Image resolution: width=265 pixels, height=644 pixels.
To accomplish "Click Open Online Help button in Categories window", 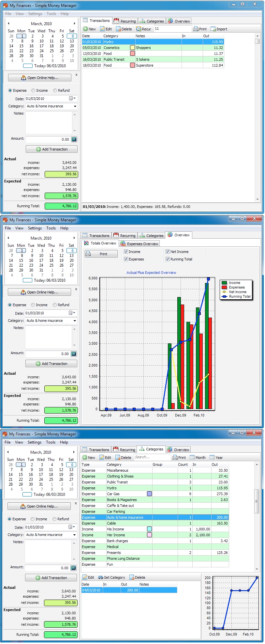I will coord(39,506).
